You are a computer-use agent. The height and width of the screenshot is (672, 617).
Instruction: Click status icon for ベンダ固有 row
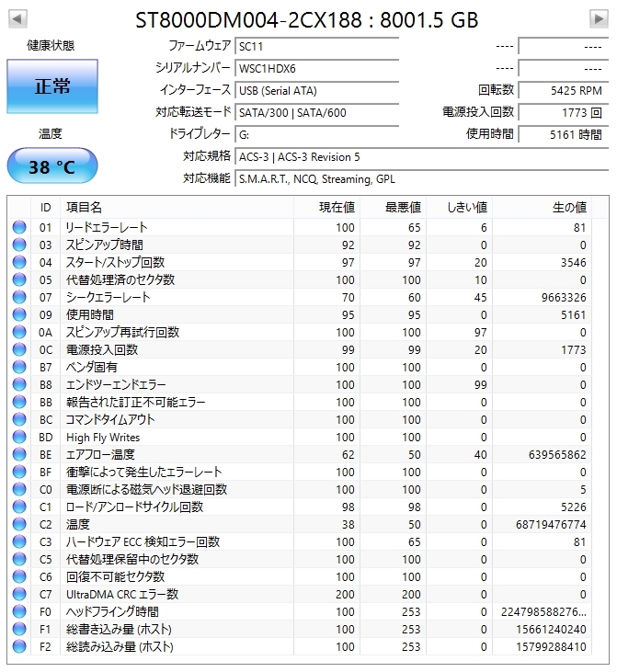click(19, 367)
